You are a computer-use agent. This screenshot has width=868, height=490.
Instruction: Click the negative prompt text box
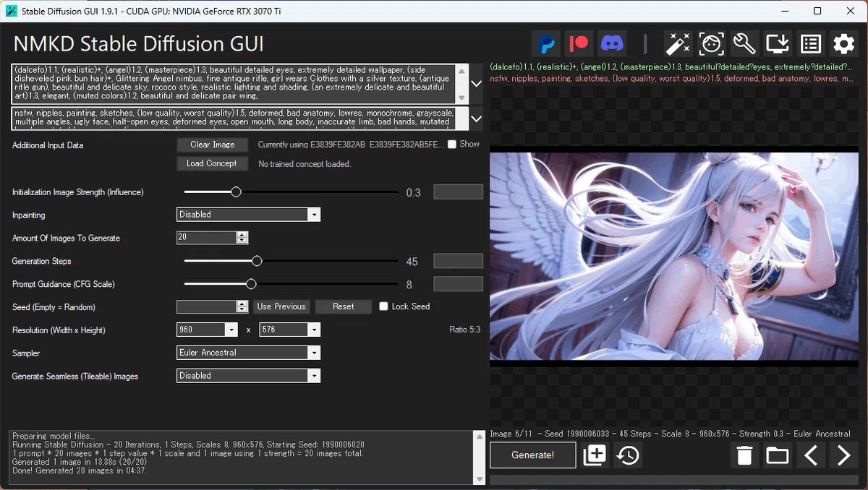234,118
